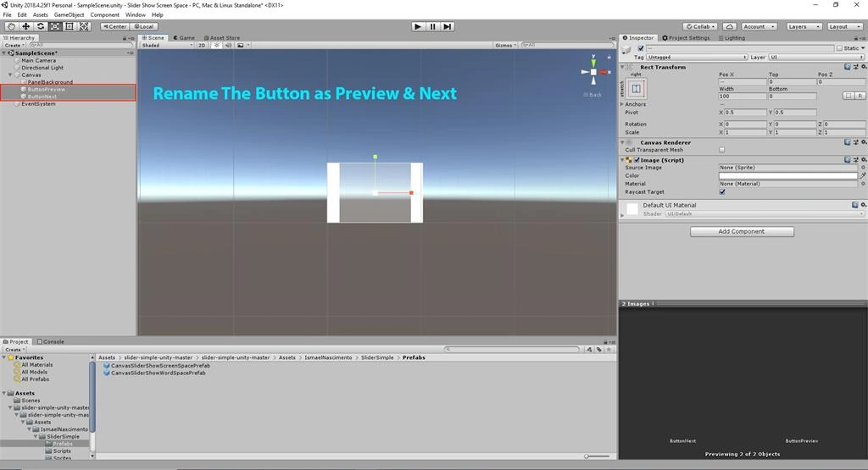Image resolution: width=868 pixels, height=470 pixels.
Task: Click the Add Component button
Action: pyautogui.click(x=742, y=232)
